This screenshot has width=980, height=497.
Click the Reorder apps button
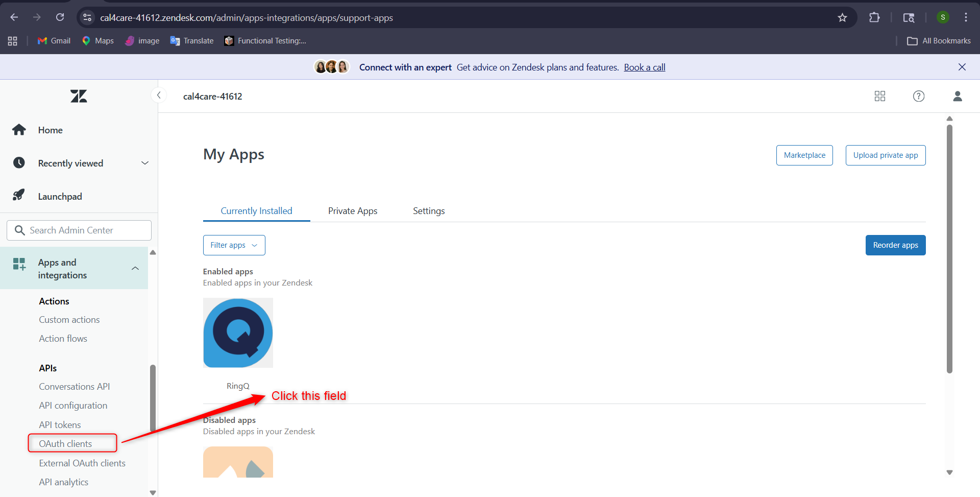[x=896, y=245]
